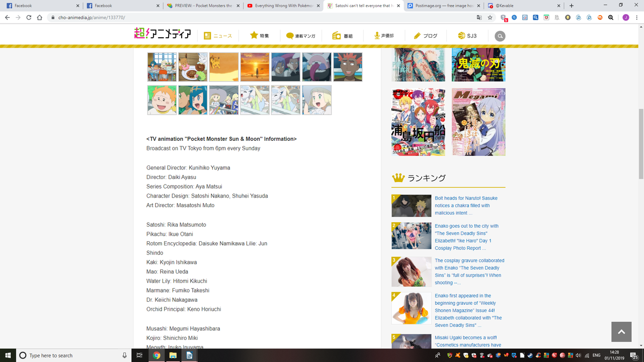Click the address bar URL field
Viewport: 644px width, 362px height.
coord(262,17)
